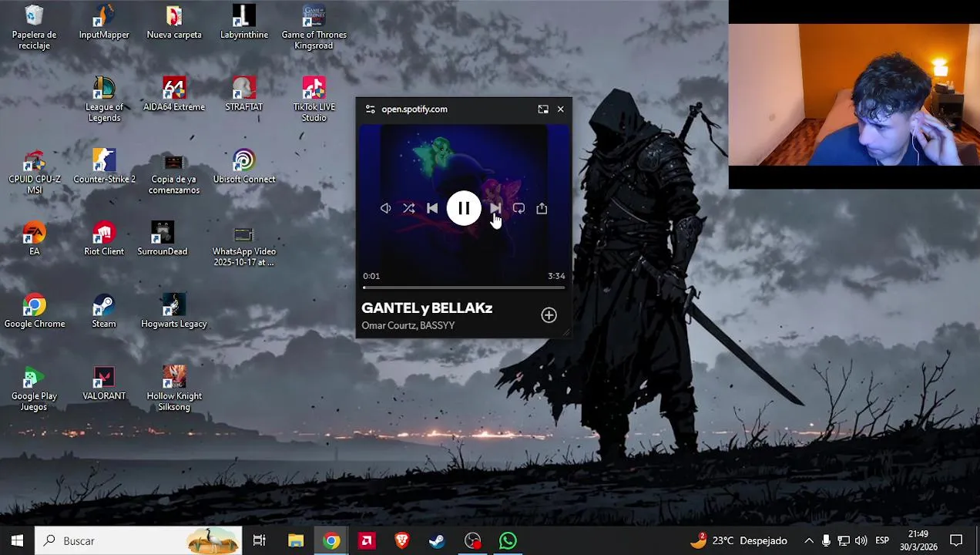
Task: Open Task View from taskbar
Action: [260, 540]
